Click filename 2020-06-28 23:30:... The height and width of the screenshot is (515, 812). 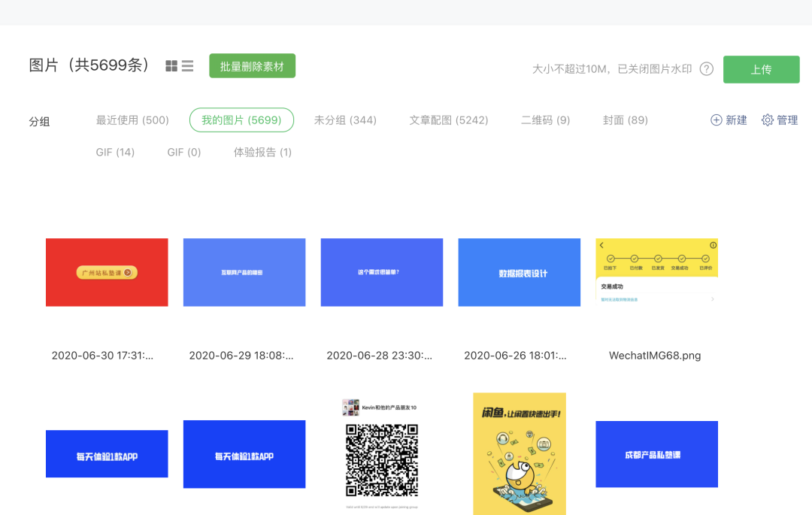[379, 356]
